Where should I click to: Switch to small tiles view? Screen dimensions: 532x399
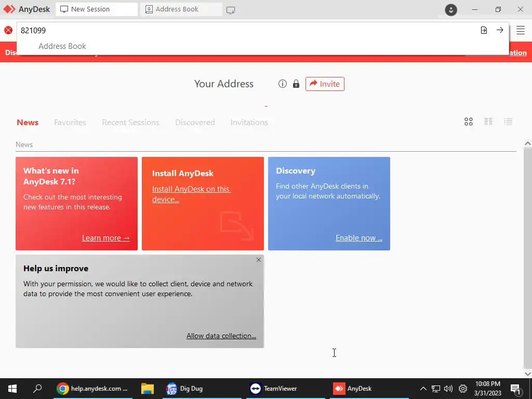click(488, 121)
